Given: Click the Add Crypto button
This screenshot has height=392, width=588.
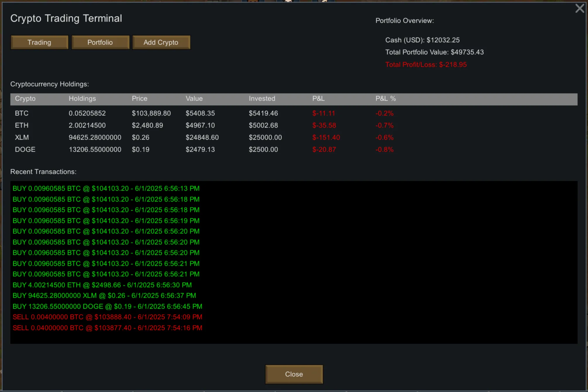Looking at the screenshot, I should click(161, 42).
